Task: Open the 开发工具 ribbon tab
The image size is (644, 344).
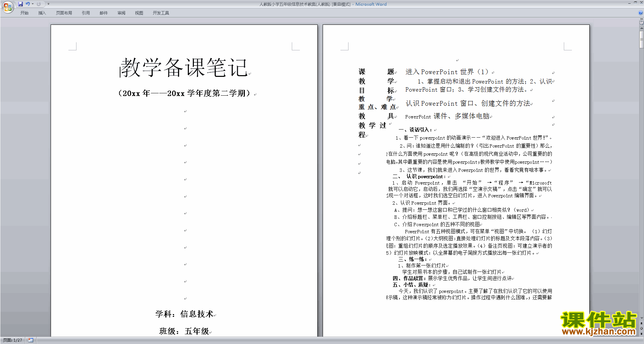Action: (x=161, y=13)
